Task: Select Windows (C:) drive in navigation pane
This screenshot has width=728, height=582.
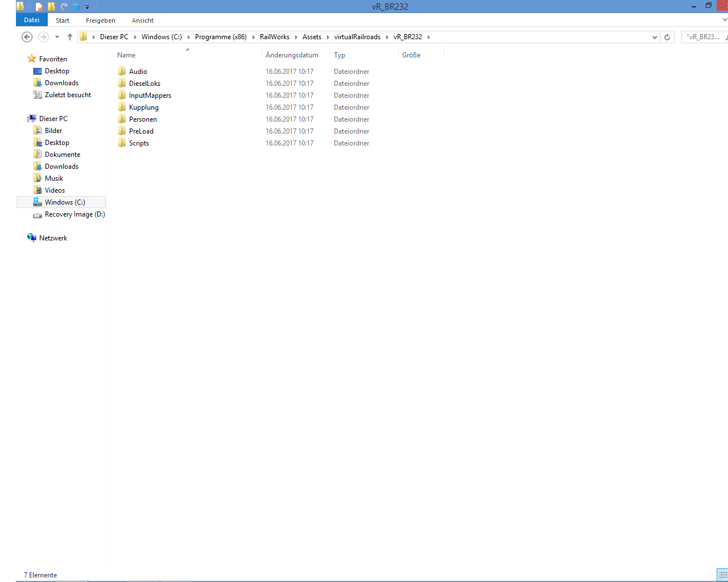Action: click(x=61, y=202)
